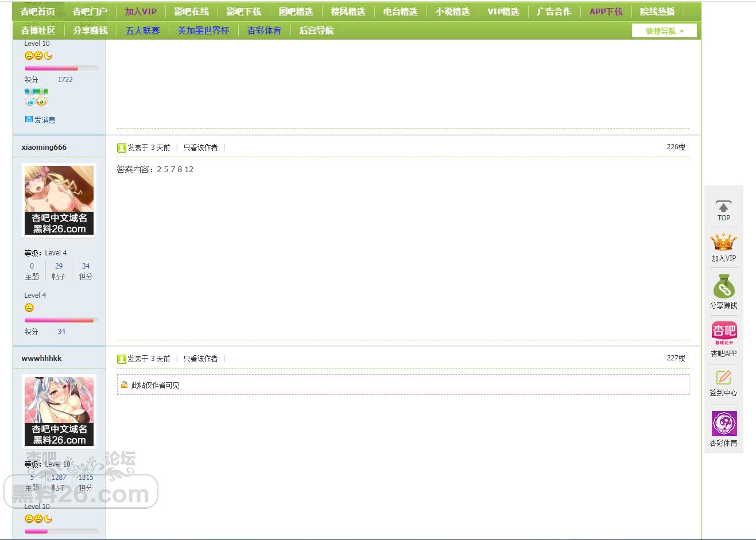756x540 pixels.
Task: Go to 五大联赛 in the second nav row
Action: [x=142, y=30]
